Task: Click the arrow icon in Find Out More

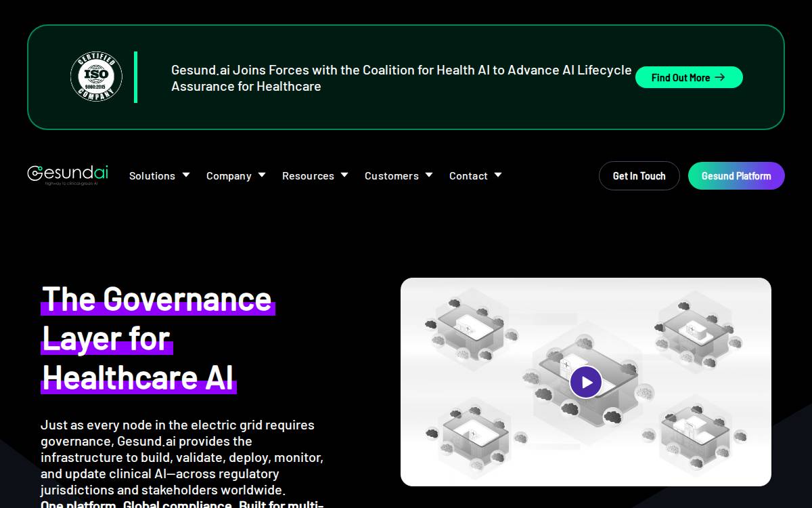Action: coord(720,77)
